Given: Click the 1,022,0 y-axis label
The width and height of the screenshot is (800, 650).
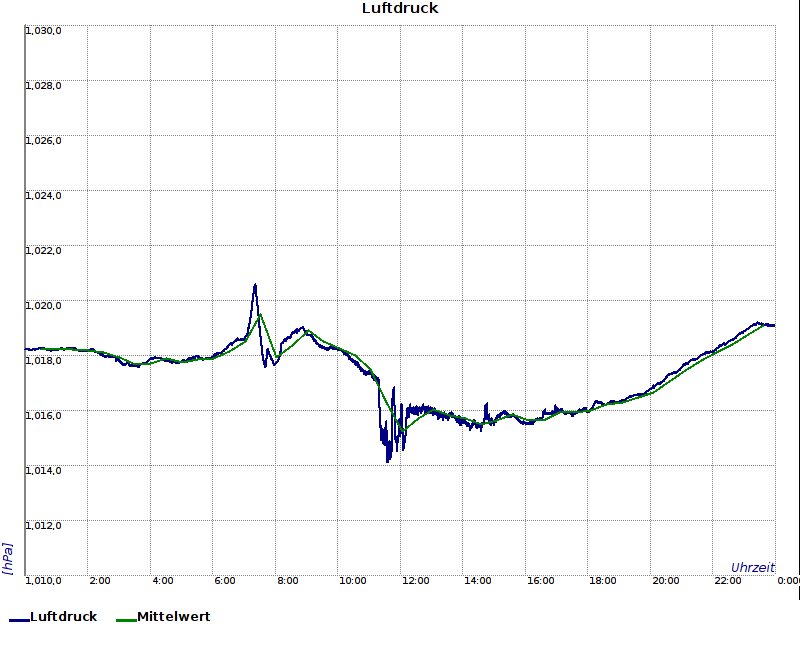Looking at the screenshot, I should (43, 251).
